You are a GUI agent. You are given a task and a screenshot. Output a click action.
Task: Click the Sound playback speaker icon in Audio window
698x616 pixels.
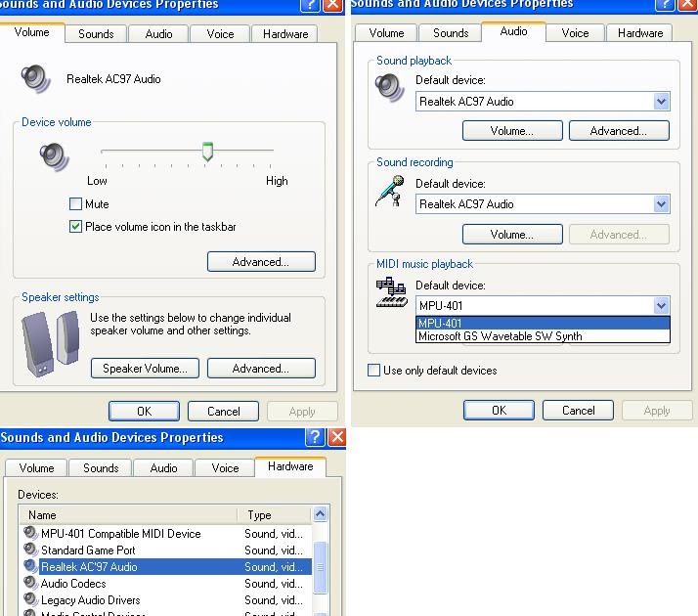point(389,87)
